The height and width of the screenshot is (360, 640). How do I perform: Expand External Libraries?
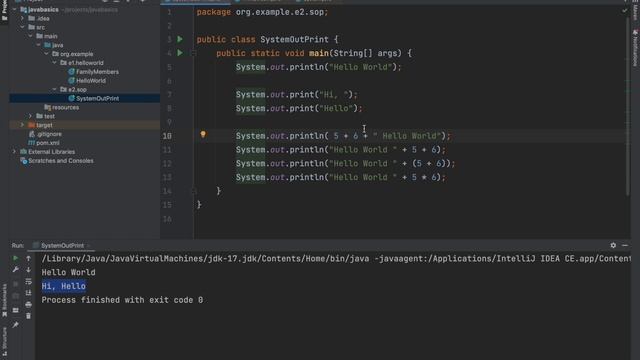click(15, 152)
